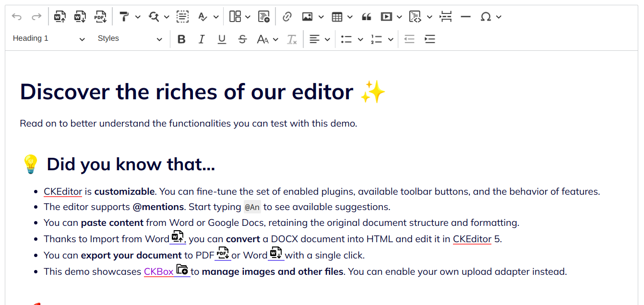Viewport: 644px width, 305px height.
Task: Toggle italic formatting
Action: point(202,39)
